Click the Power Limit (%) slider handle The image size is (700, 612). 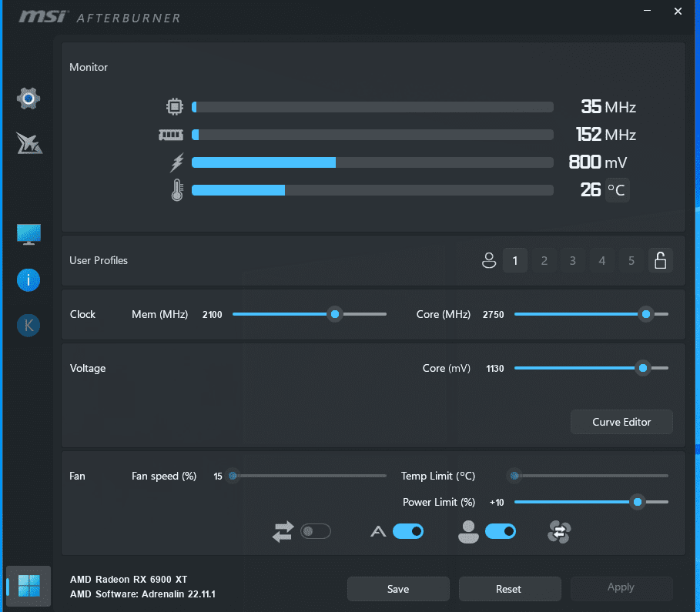(x=638, y=502)
